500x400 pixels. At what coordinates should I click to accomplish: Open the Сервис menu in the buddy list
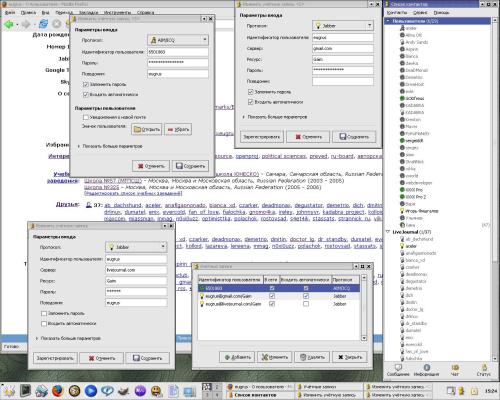point(420,12)
